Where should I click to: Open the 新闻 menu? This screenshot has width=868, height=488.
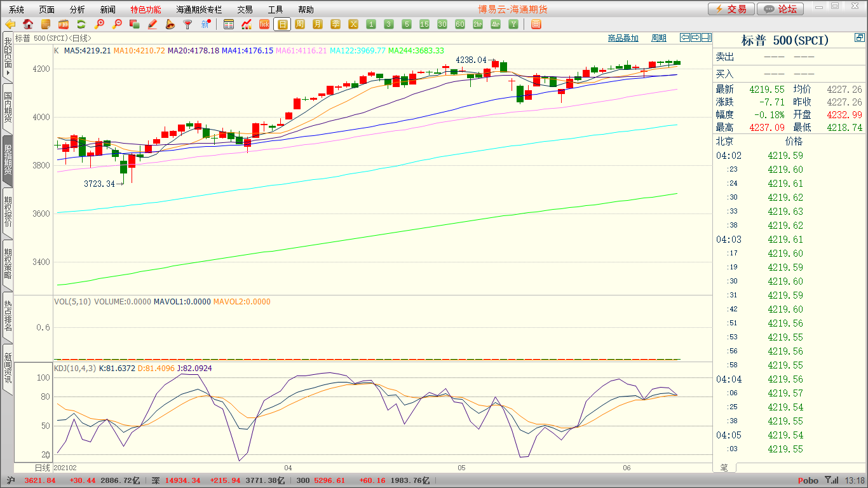(108, 10)
